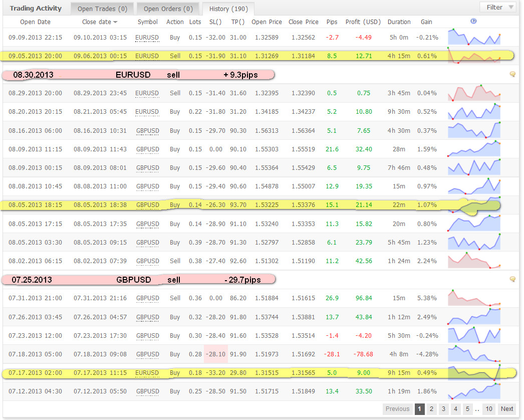Click the -78.68 profit value
524x420 pixels.
[363, 354]
